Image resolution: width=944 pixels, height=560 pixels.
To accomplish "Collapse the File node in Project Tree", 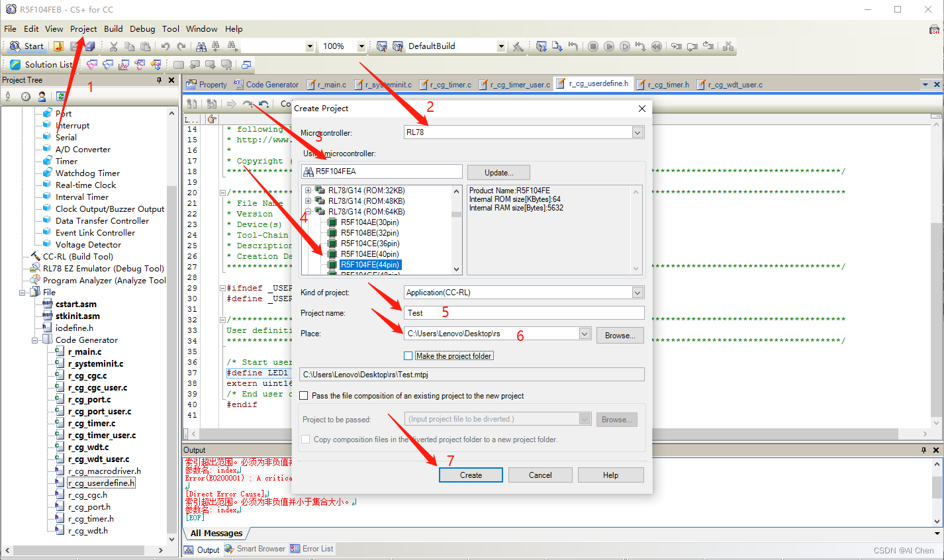I will click(22, 293).
